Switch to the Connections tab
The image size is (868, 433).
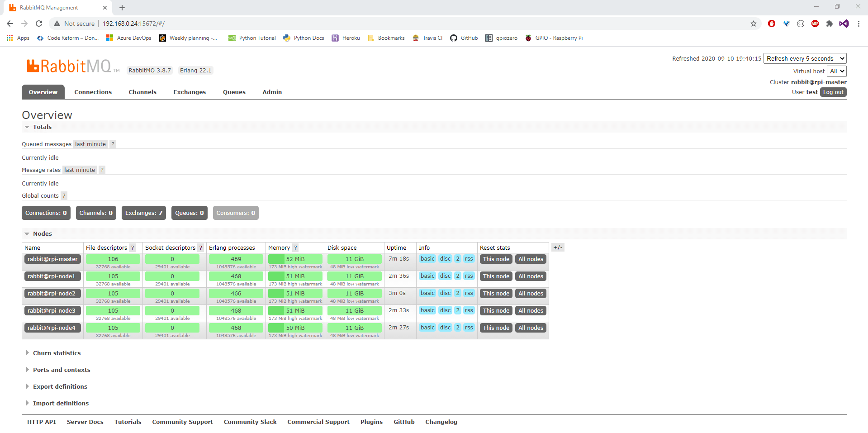pos(93,92)
